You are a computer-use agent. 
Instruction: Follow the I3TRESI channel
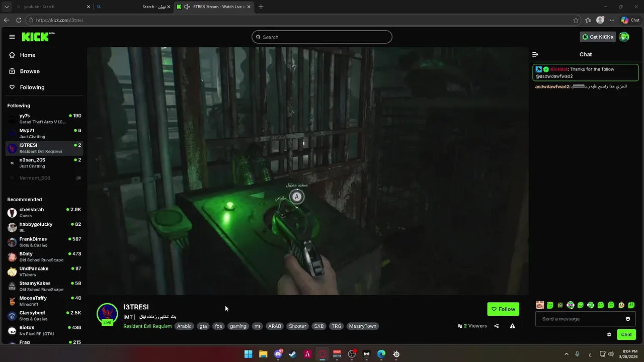click(x=503, y=309)
